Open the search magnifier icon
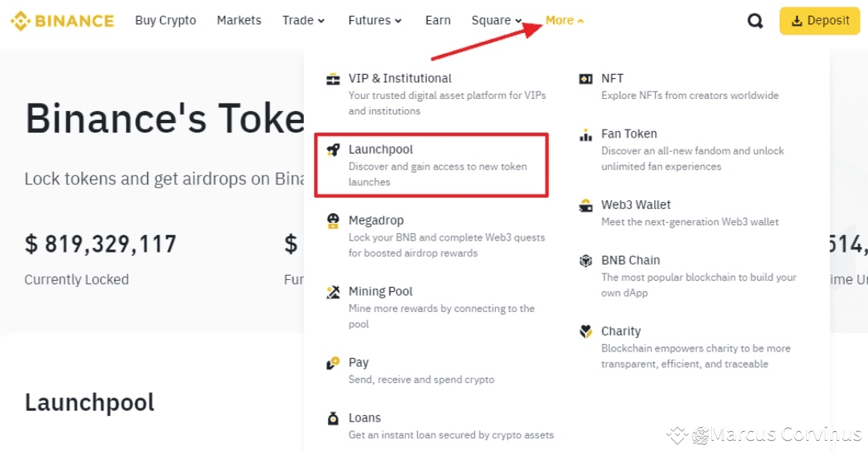The height and width of the screenshot is (452, 868). (755, 21)
